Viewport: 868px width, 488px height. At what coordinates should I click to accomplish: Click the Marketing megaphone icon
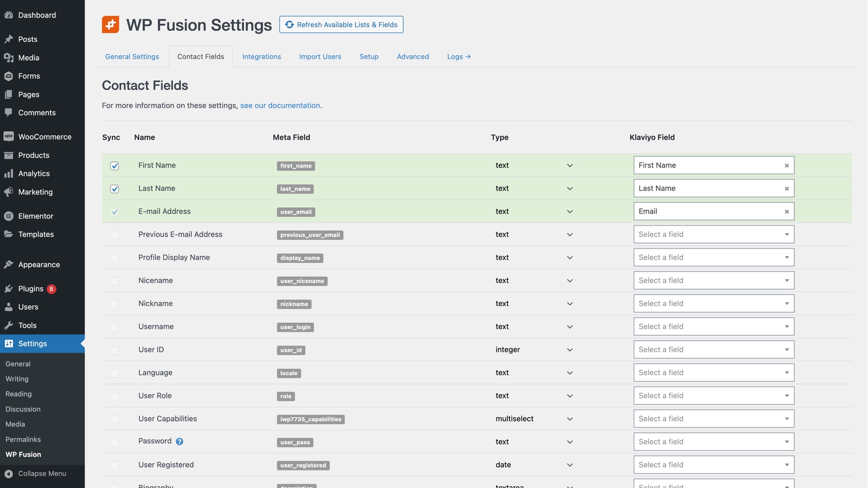9,192
